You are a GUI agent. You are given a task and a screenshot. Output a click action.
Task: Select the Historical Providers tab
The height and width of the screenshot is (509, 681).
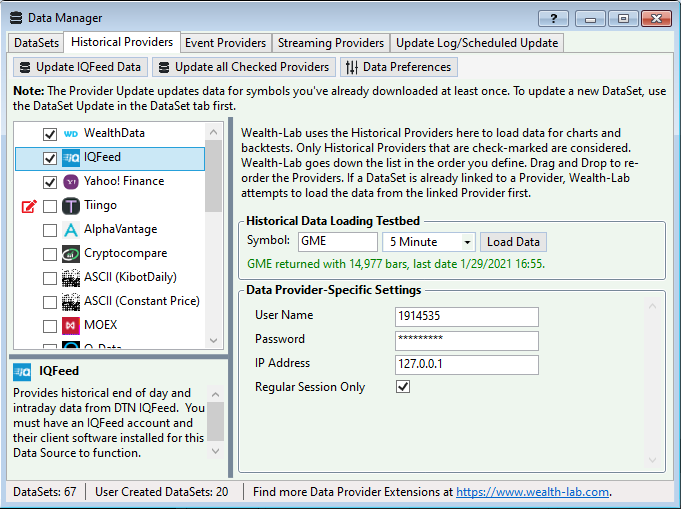click(122, 42)
